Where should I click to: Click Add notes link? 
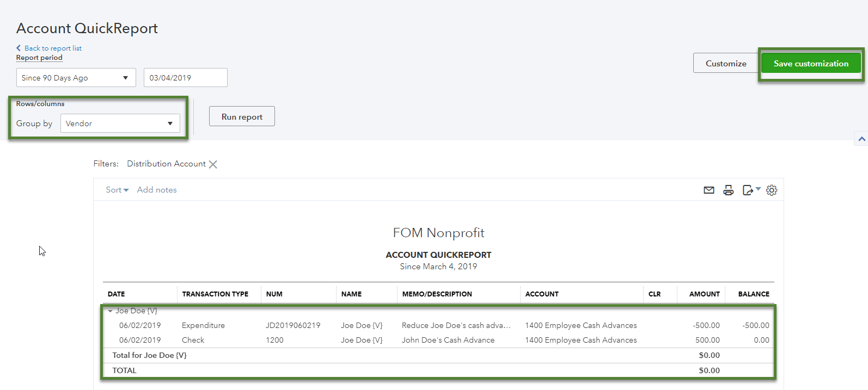[x=157, y=190]
